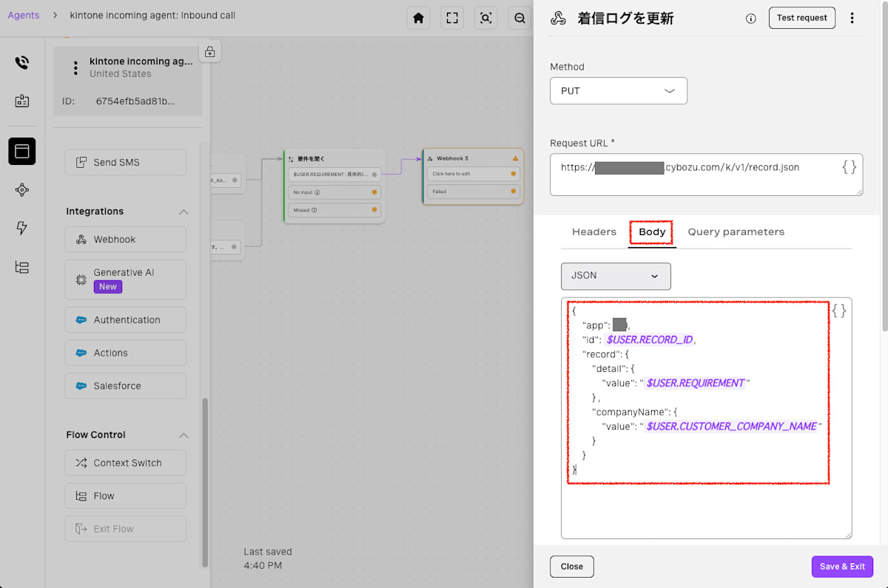Click Save & Exit
Image resolution: width=888 pixels, height=588 pixels.
[842, 567]
